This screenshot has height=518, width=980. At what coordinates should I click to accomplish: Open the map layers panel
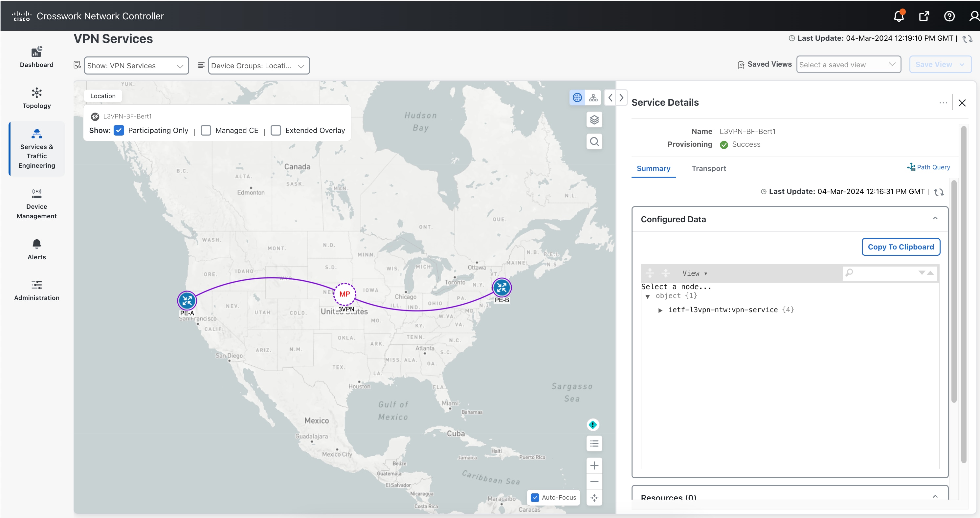[x=594, y=119]
